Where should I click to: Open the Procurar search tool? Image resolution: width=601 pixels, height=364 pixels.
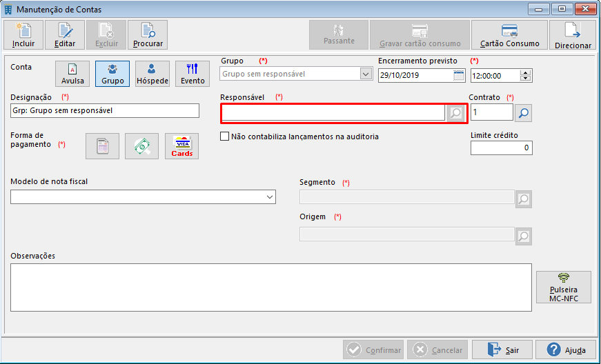(148, 35)
